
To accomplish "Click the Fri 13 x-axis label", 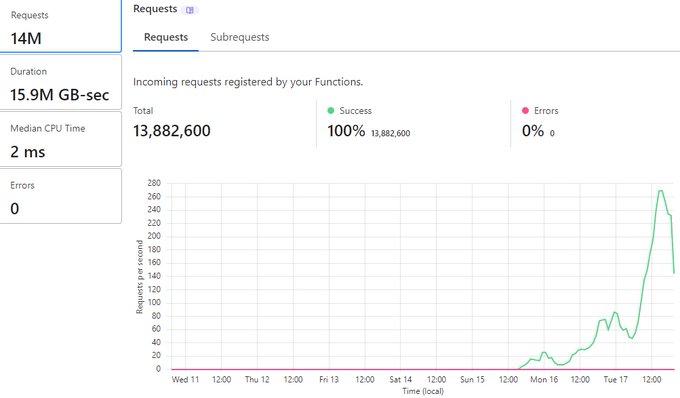I will point(329,379).
